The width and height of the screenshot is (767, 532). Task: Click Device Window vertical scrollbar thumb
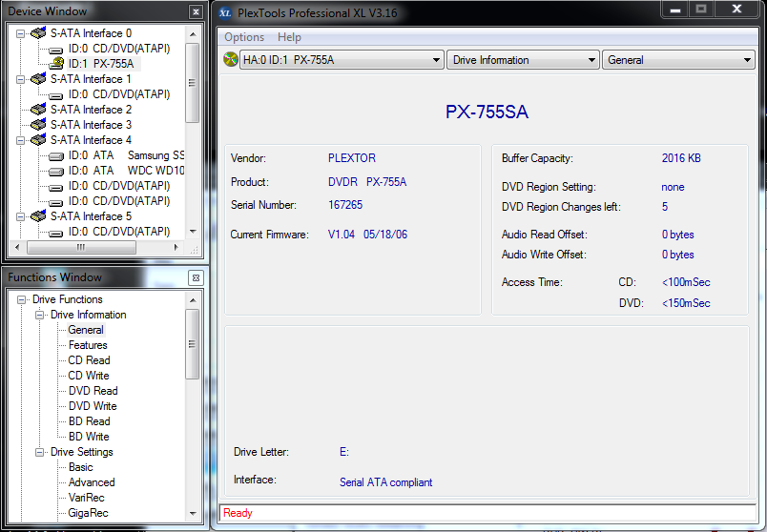(x=193, y=82)
